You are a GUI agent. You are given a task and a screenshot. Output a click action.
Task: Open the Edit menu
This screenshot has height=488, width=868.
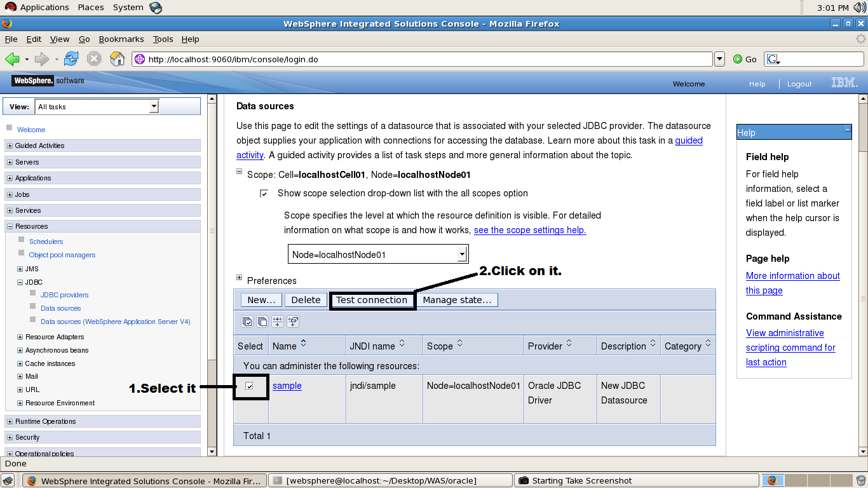34,39
